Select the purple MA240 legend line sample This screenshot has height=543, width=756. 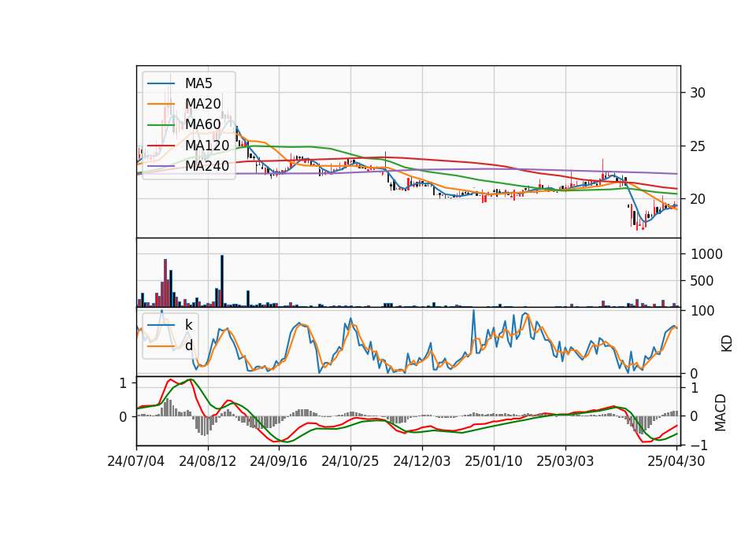tap(161, 167)
